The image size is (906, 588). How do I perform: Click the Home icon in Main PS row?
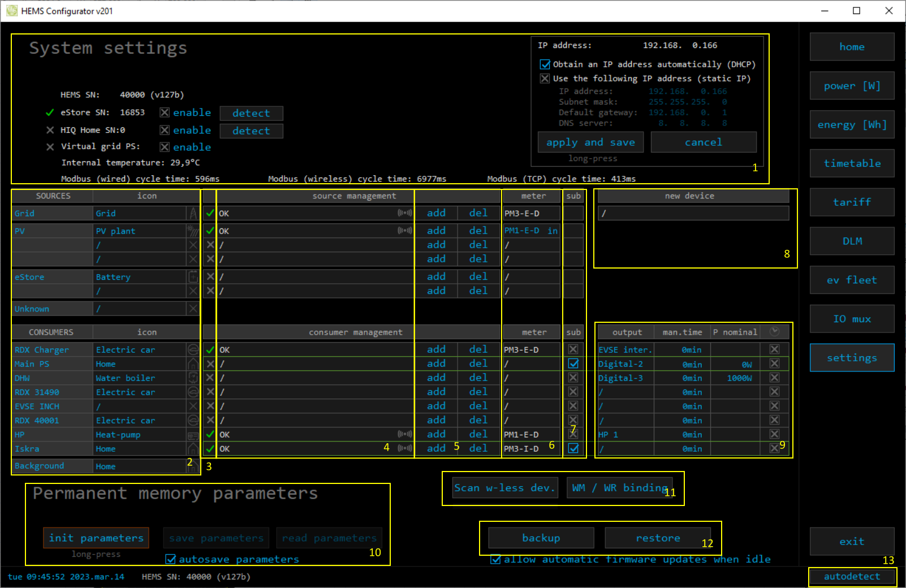click(x=193, y=364)
